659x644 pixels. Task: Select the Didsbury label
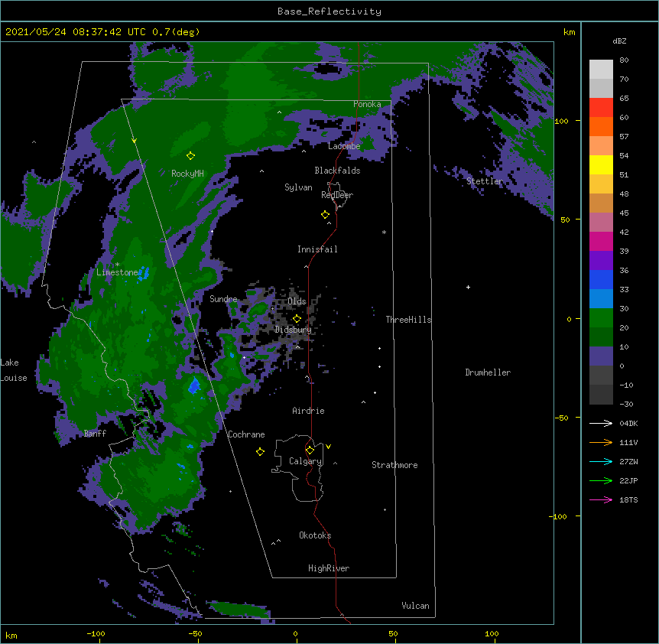click(294, 330)
